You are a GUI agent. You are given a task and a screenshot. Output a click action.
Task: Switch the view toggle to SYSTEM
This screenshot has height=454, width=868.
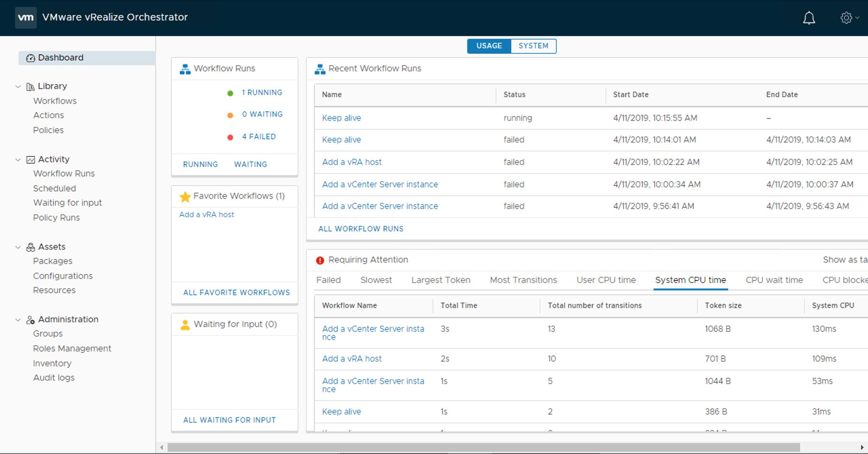533,46
